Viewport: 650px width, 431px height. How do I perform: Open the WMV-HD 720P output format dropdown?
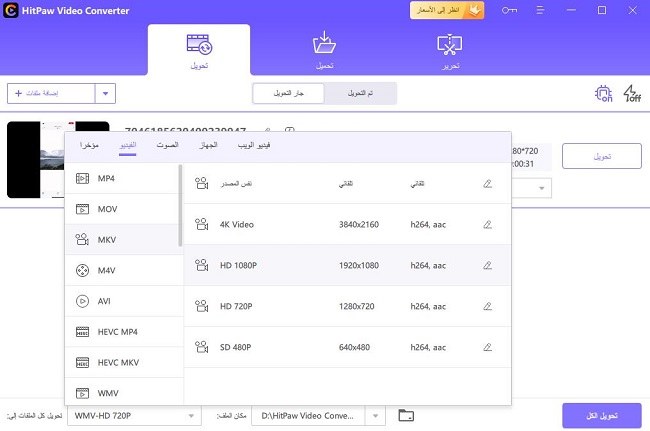coord(134,416)
